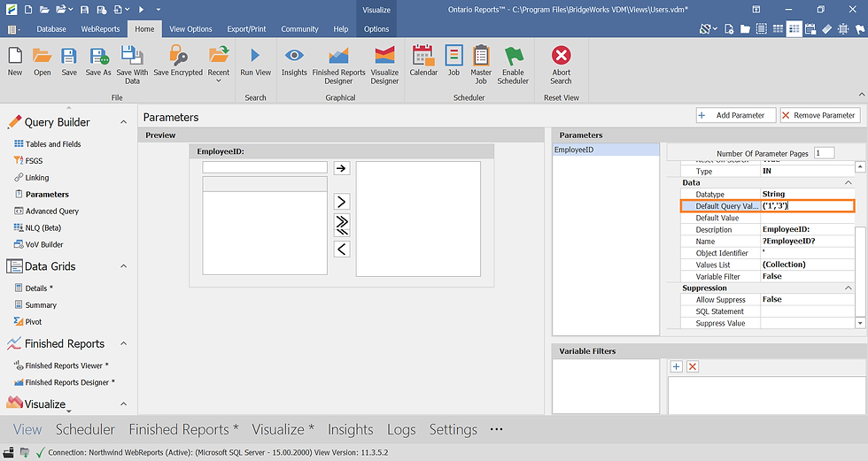Switch to the View Options ribbon tab

pos(190,28)
